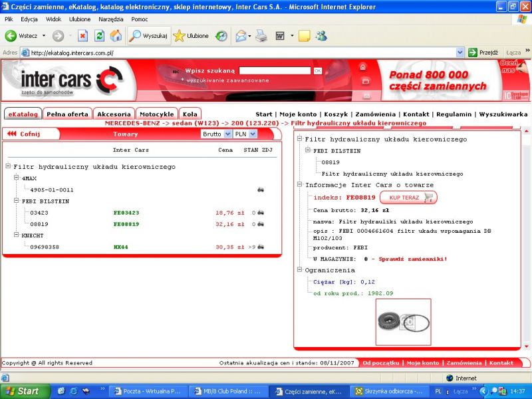Click the KUP TERAZ buy button
This screenshot has width=532, height=399.
click(408, 198)
